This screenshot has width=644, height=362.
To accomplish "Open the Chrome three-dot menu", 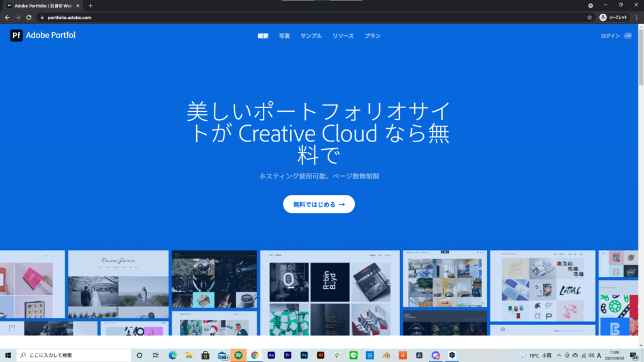I will click(x=637, y=18).
